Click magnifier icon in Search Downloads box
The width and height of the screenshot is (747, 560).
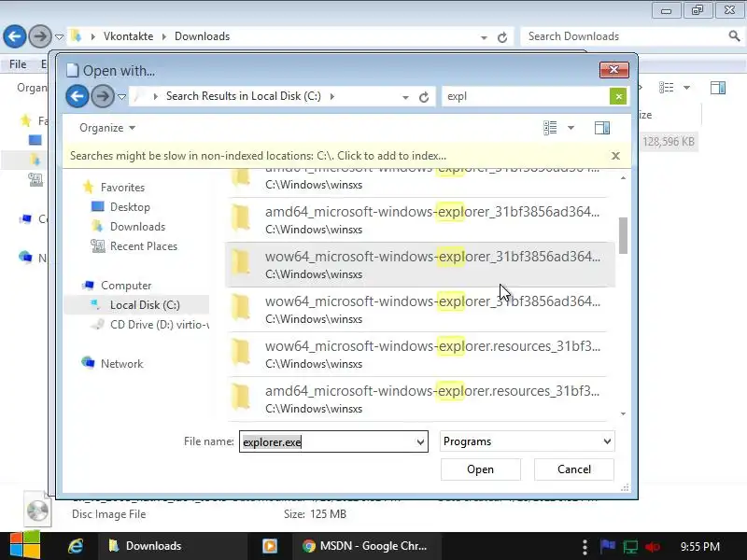coord(734,35)
